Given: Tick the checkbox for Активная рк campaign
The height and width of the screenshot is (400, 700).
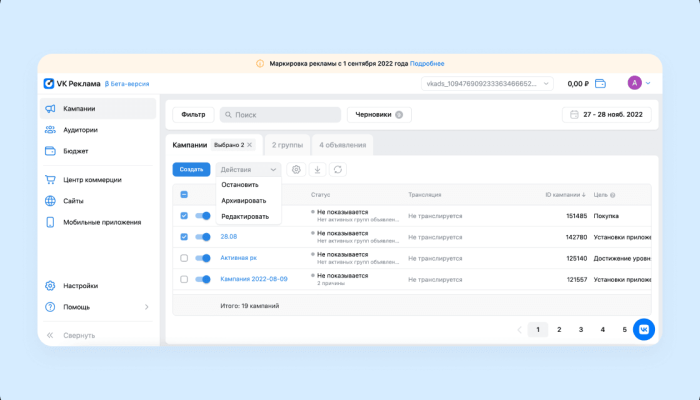Looking at the screenshot, I should point(184,258).
